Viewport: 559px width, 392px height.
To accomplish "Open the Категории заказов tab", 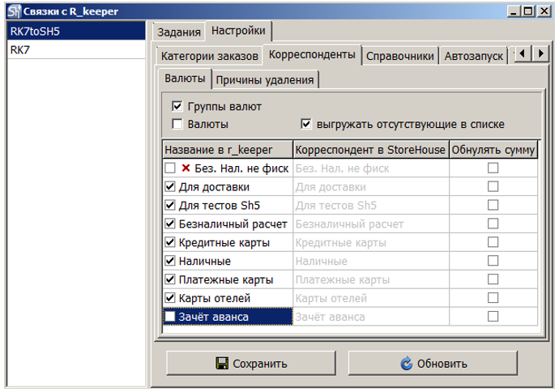I will pyautogui.click(x=209, y=56).
